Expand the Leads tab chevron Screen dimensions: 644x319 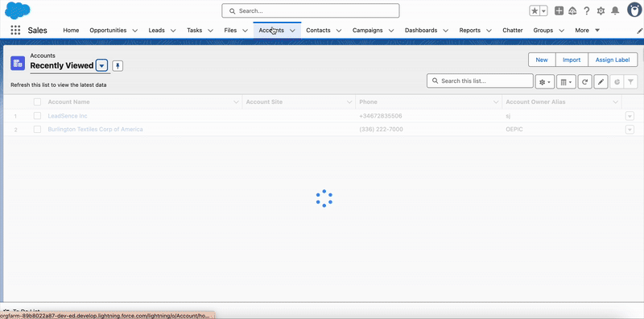(173, 31)
